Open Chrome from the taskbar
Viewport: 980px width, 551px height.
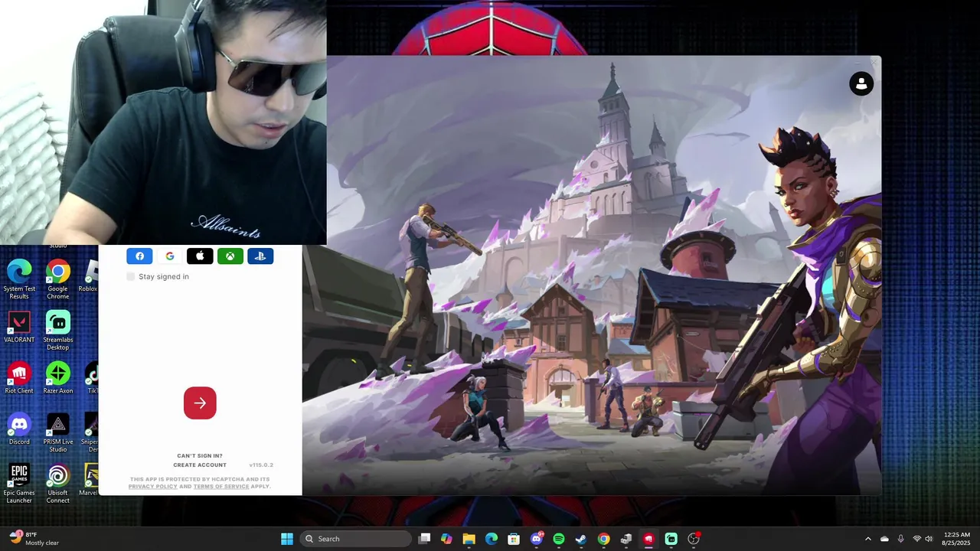[x=604, y=539]
